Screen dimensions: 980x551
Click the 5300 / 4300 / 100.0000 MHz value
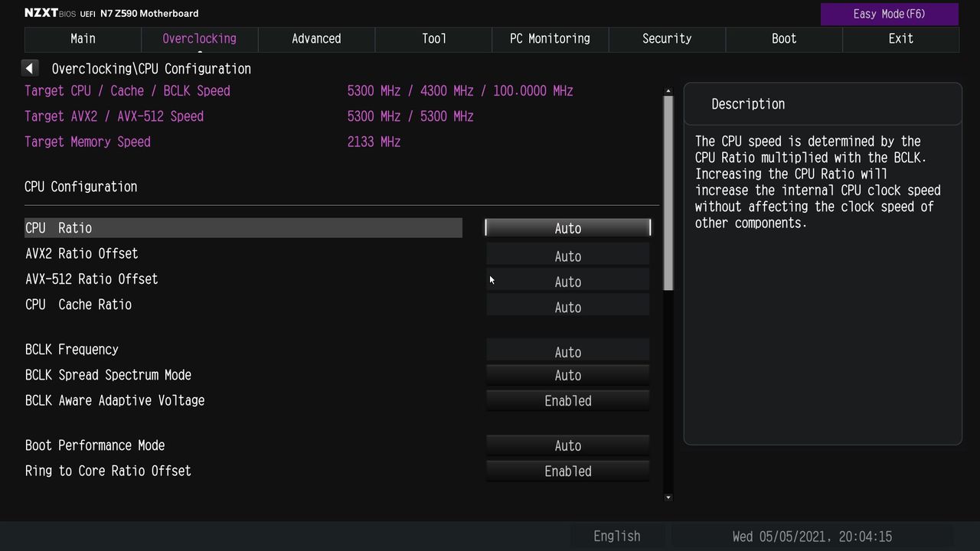click(460, 90)
